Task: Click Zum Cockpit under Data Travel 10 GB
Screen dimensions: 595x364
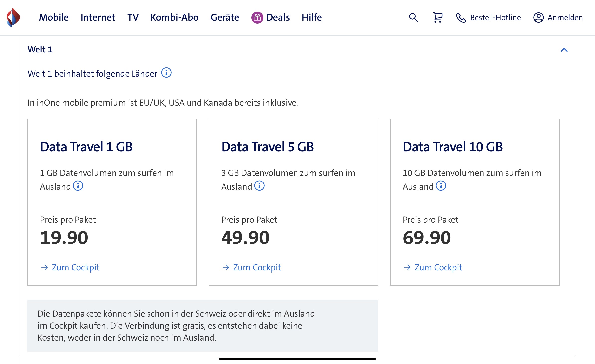Action: pos(438,267)
